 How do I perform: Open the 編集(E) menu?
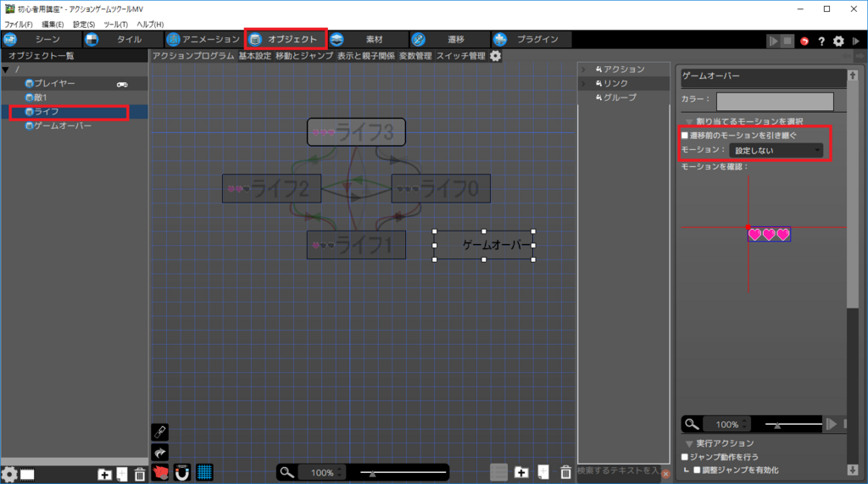tap(53, 25)
